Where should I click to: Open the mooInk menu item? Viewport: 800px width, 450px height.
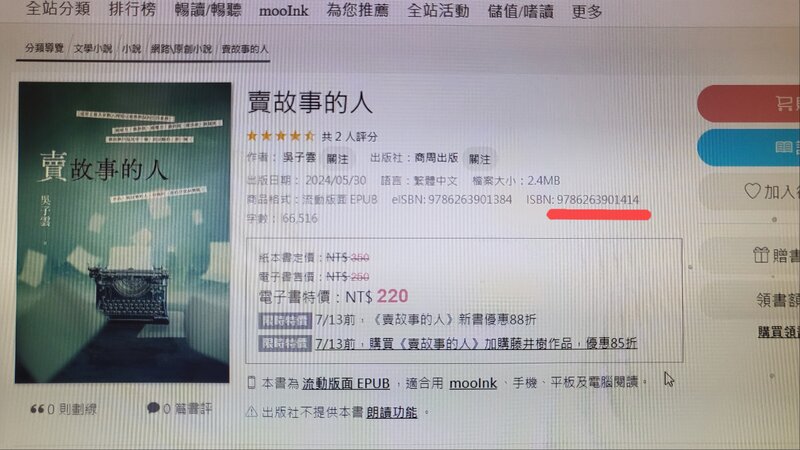pos(284,11)
